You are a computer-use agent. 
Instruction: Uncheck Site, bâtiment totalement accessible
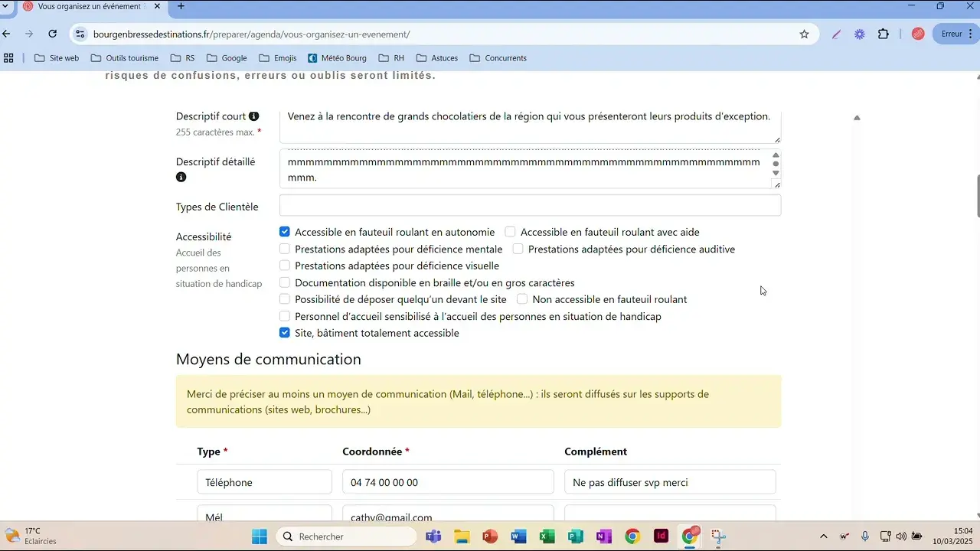[285, 333]
